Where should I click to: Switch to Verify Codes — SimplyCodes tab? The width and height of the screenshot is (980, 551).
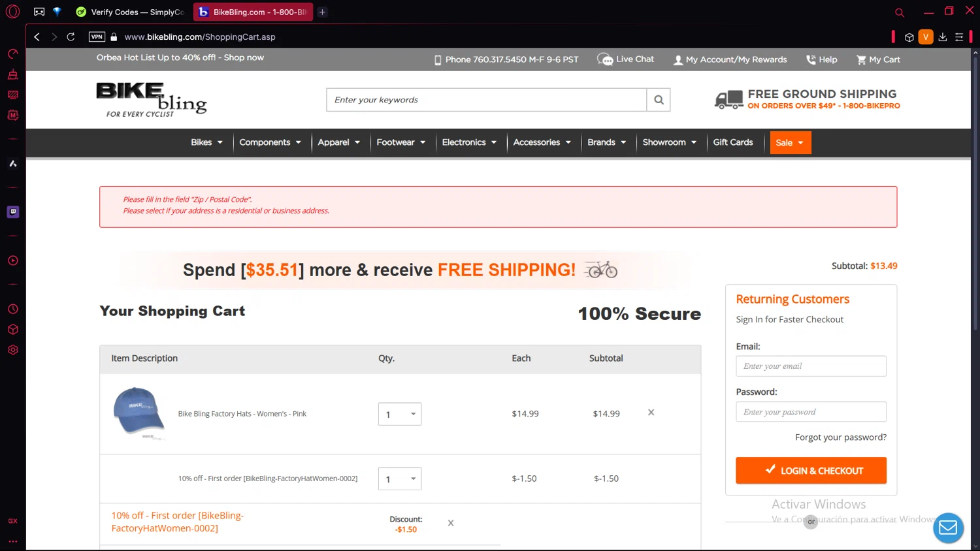coord(129,12)
